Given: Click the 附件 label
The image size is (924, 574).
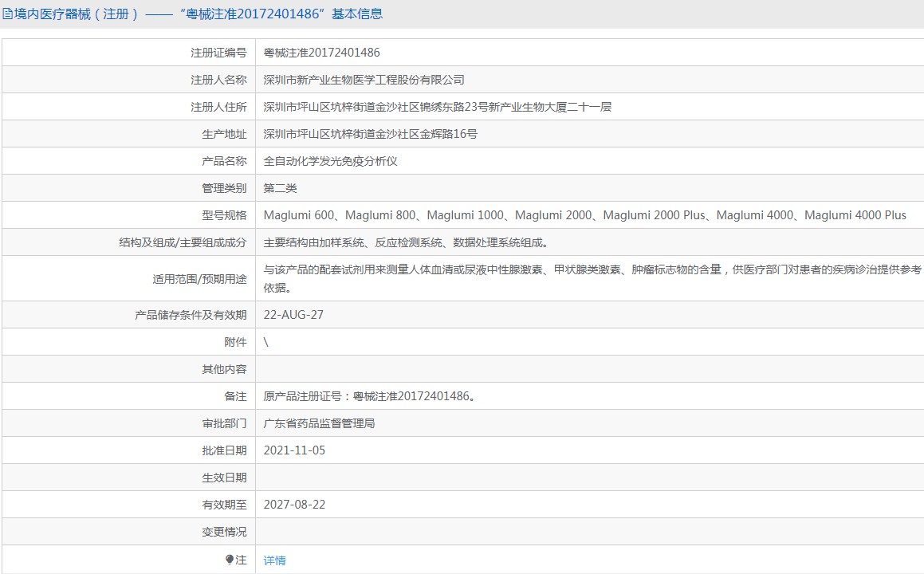Looking at the screenshot, I should (235, 342).
